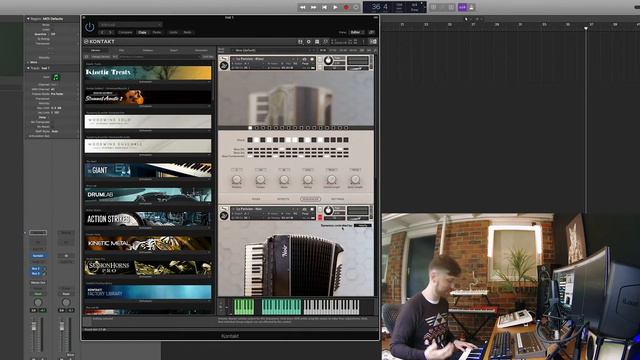Viewport: 640px width, 360px height.
Task: Select previous preset arrow in plug-in header
Action: tap(102, 32)
